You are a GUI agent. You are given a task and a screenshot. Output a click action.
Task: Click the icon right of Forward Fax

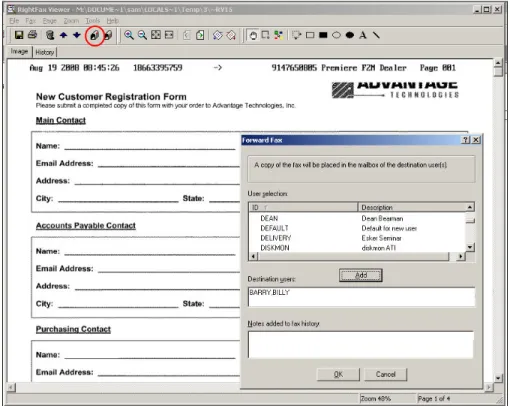coord(108,35)
